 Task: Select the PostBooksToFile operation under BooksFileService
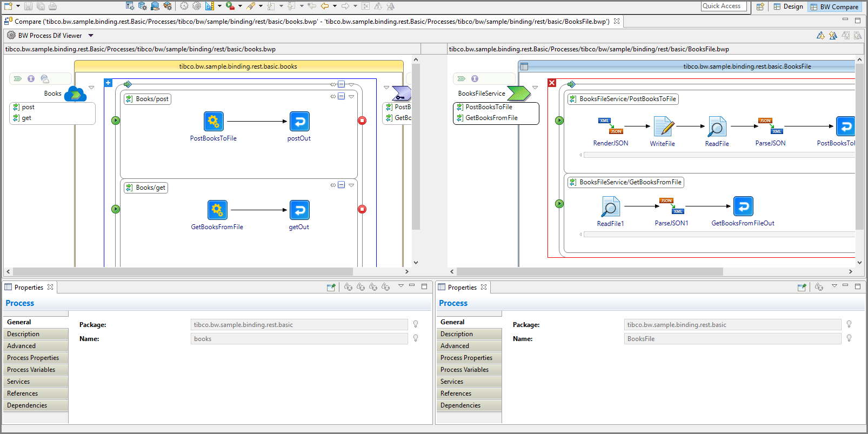(489, 107)
